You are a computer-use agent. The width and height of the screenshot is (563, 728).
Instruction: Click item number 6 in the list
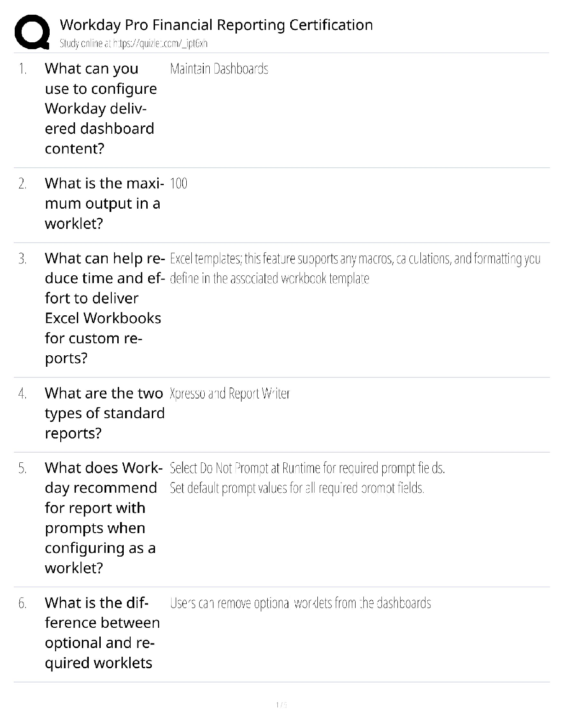[x=23, y=603]
